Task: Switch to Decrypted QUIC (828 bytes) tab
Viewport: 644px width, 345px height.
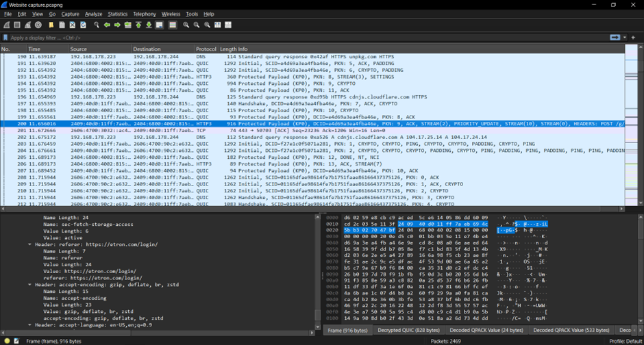Action: 408,330
